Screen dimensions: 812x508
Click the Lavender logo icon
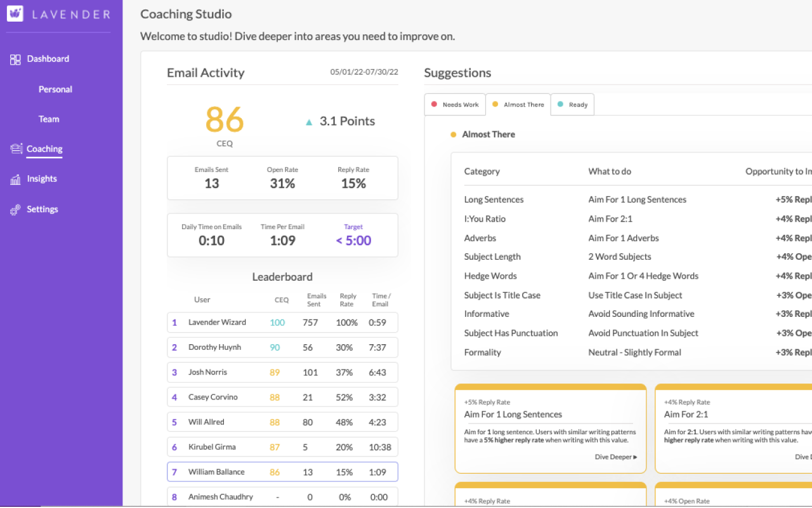coord(15,13)
